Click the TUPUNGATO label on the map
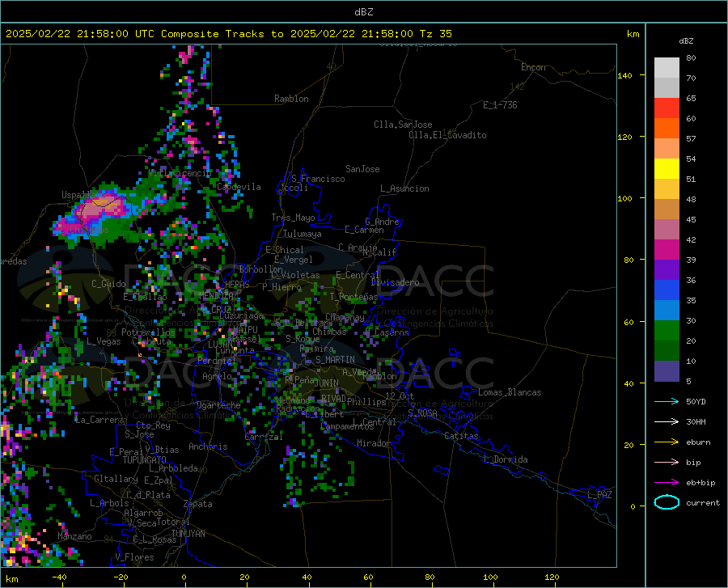Screen dimensions: 728x588 pos(144,460)
